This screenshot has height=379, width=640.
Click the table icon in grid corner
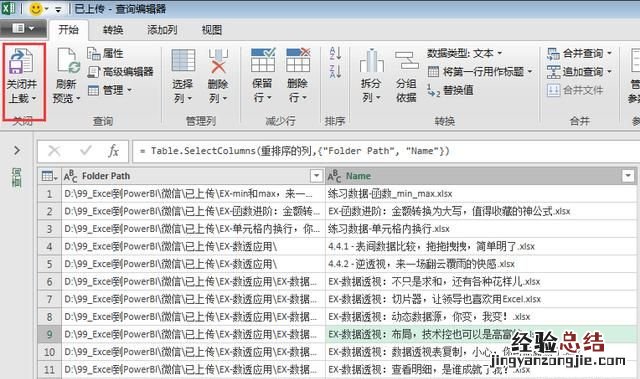[x=49, y=176]
